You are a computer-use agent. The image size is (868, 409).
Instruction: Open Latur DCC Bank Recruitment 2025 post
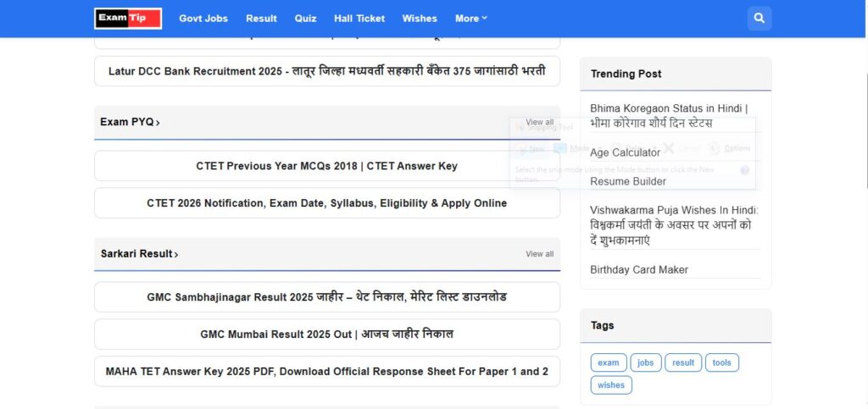(x=326, y=71)
